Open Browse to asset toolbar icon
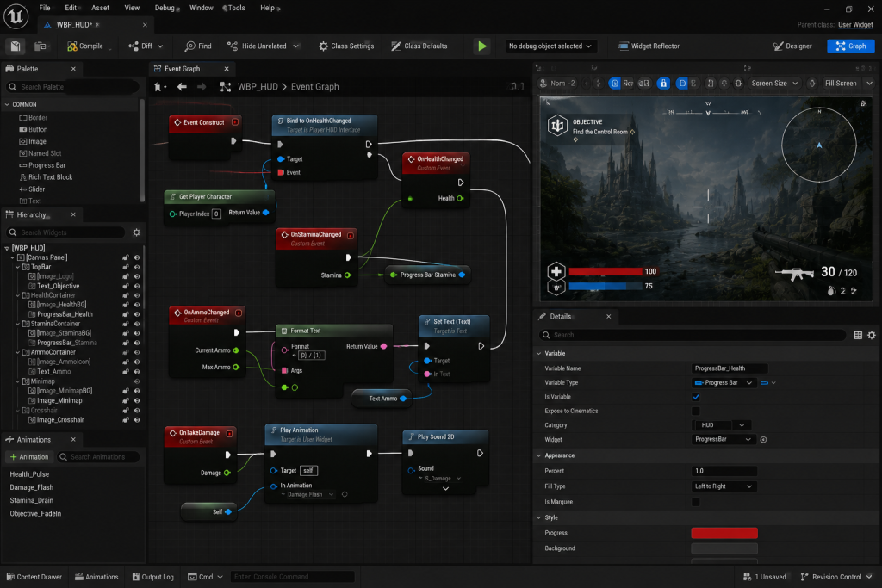Image resolution: width=882 pixels, height=588 pixels. (x=40, y=46)
